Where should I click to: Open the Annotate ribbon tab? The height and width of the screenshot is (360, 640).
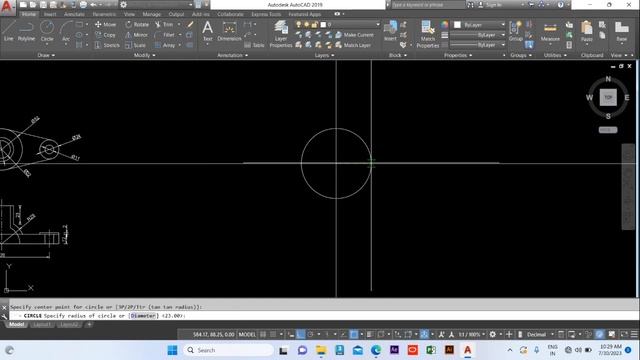click(74, 14)
